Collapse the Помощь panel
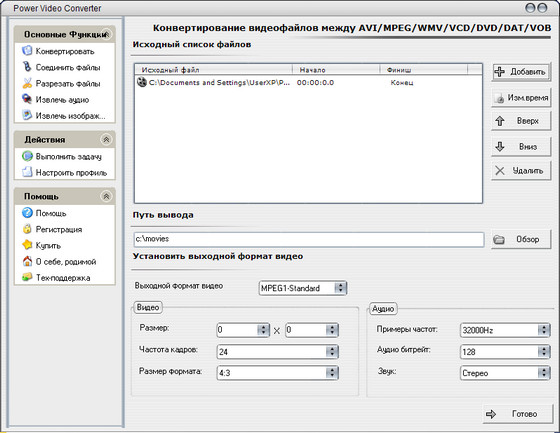This screenshot has height=433, width=560. tap(106, 196)
